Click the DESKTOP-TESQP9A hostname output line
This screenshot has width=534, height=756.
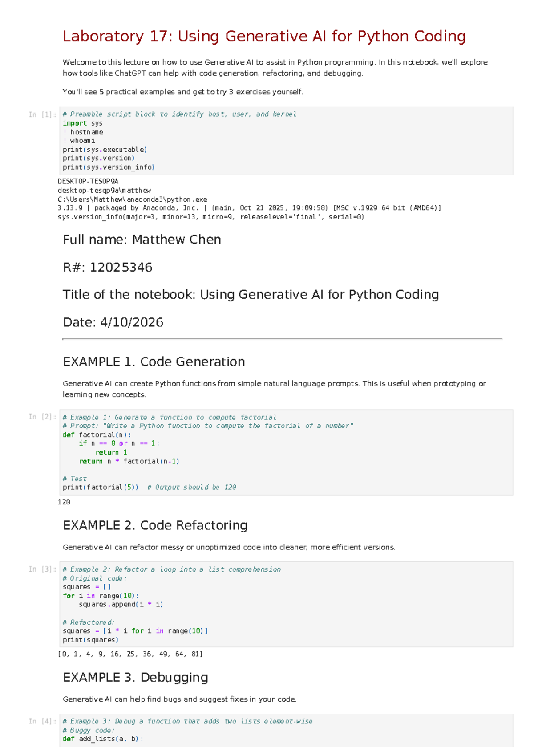pyautogui.click(x=88, y=181)
